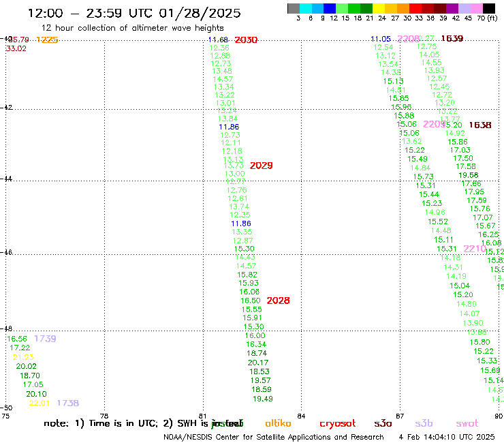Click the pink swatch near the 70 label
The height and width of the screenshot is (443, 504).
pyautogui.click(x=476, y=8)
